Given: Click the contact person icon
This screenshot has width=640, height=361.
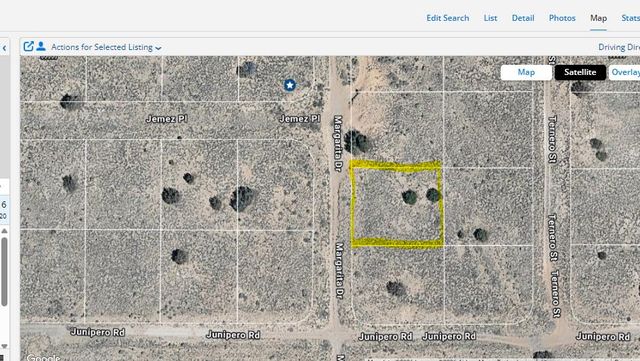Looking at the screenshot, I should tap(41, 47).
